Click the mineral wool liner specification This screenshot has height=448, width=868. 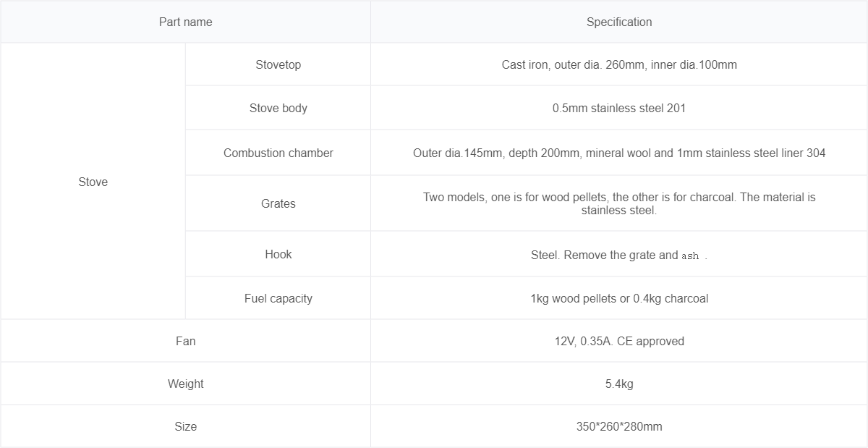tap(619, 153)
